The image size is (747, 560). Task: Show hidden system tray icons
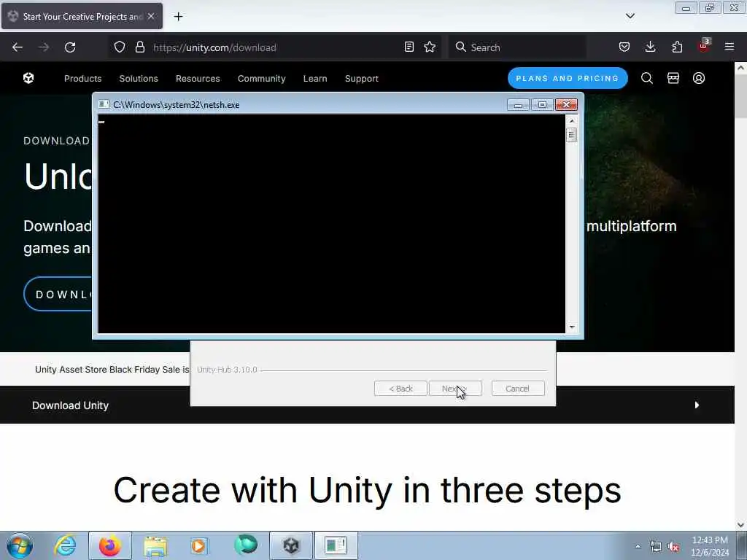point(638,546)
